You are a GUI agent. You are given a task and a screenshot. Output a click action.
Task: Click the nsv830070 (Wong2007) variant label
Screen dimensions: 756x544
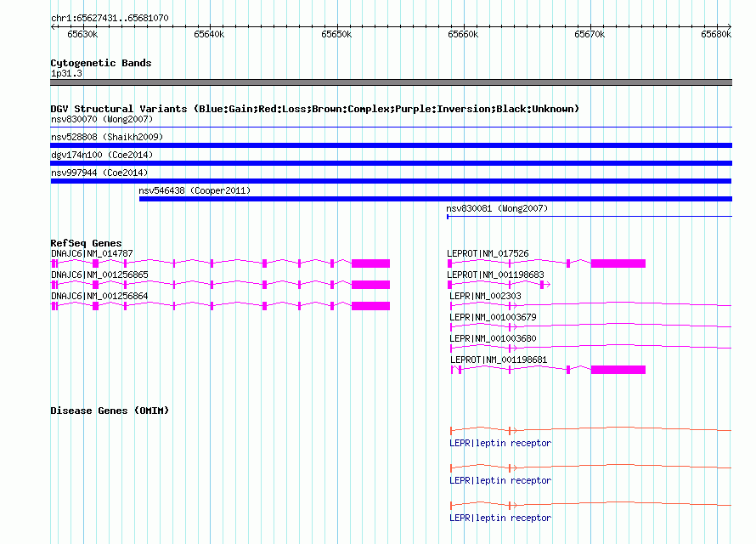pos(102,119)
